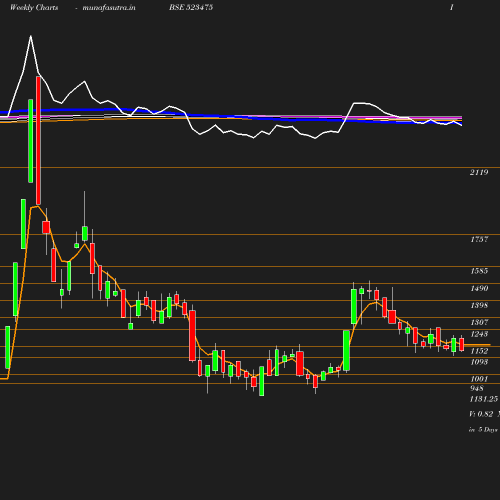Select the 1398 price level label
This screenshot has height=500, width=500.
click(x=479, y=305)
